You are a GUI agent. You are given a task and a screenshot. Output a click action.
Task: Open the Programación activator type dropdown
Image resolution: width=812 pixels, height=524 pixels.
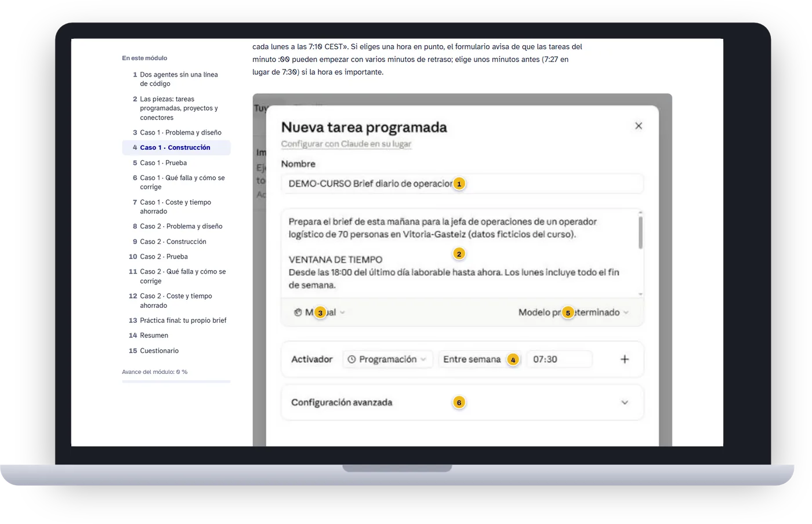coord(387,359)
